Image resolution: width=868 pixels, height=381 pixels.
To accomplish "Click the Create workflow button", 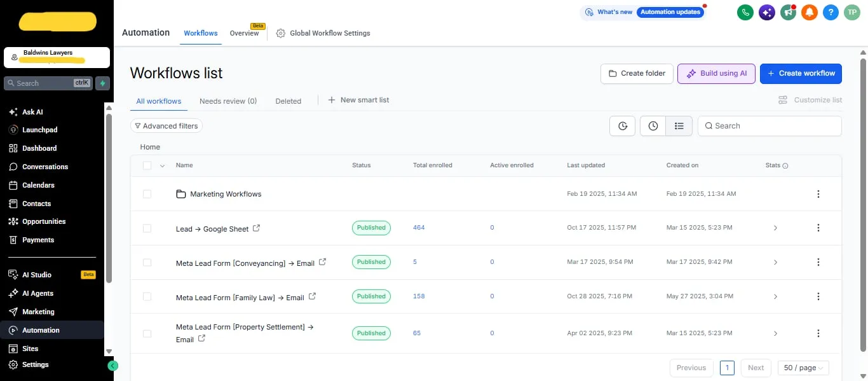I will [x=801, y=74].
